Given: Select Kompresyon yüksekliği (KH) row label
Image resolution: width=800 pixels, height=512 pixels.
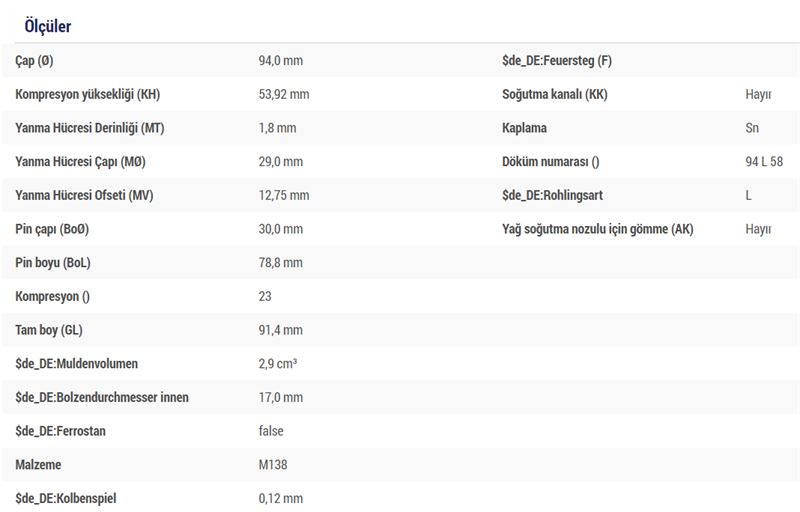Looking at the screenshot, I should click(x=88, y=95).
